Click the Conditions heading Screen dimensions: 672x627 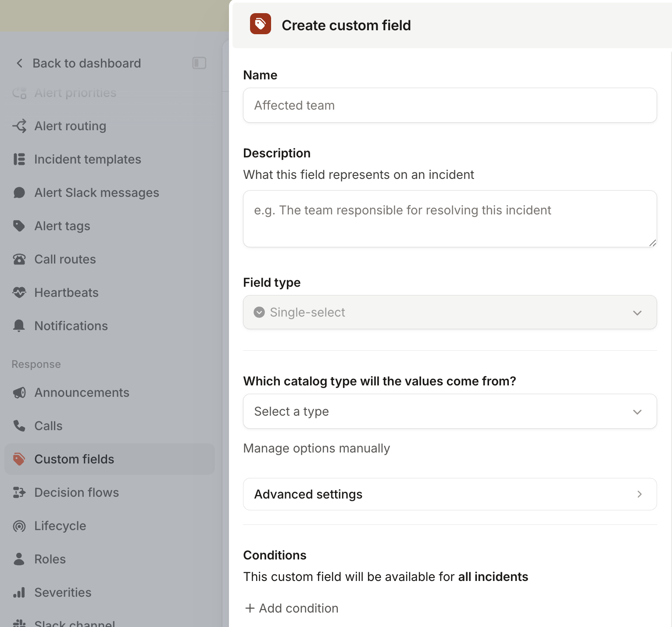[275, 555]
